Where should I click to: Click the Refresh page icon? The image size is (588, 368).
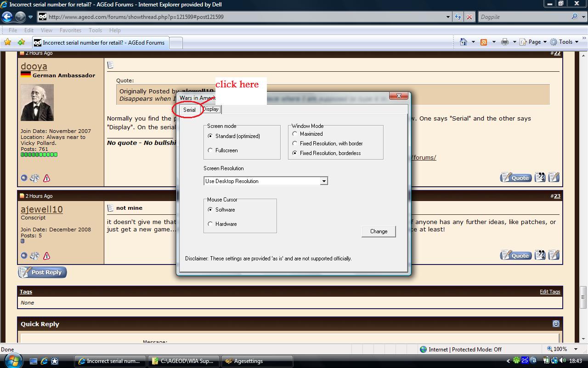[x=458, y=17]
